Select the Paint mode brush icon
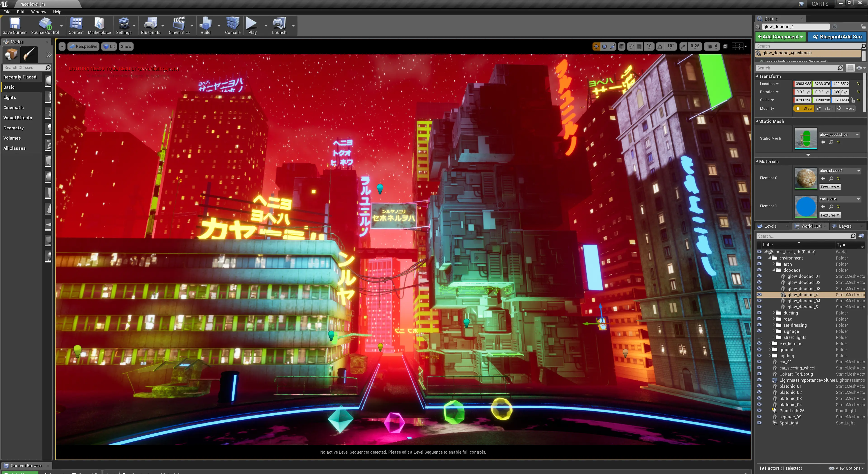868x474 pixels. click(29, 54)
